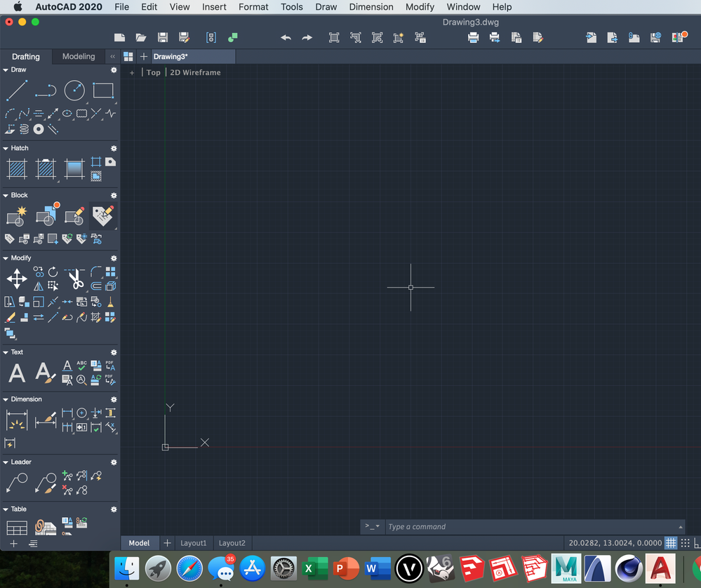The width and height of the screenshot is (701, 588).
Task: Click the Donut tool in Draw panel
Action: 39,129
